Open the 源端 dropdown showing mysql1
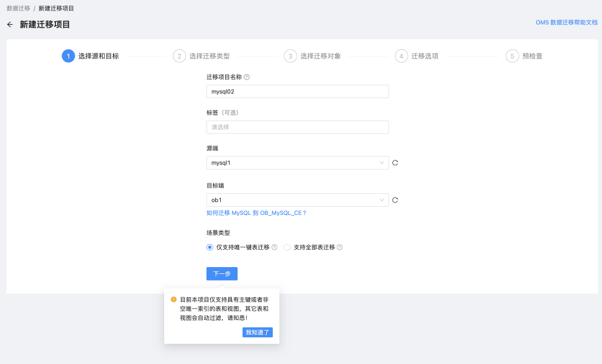The height and width of the screenshot is (364, 602). point(297,163)
